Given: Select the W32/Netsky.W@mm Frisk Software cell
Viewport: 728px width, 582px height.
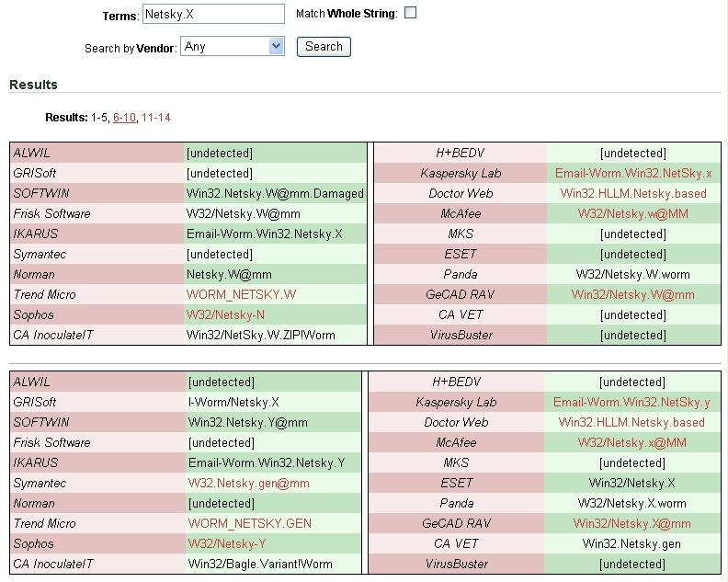Looking at the screenshot, I should tap(275, 213).
